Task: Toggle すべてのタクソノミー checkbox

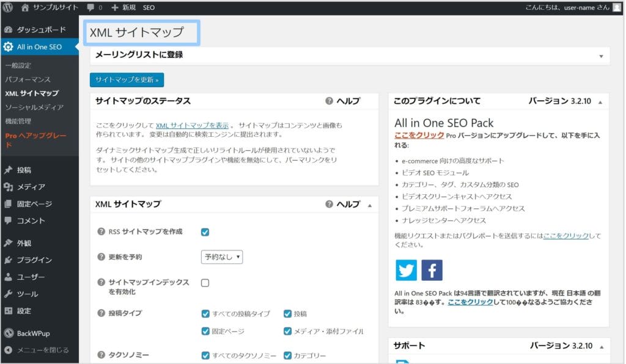Action: [205, 355]
